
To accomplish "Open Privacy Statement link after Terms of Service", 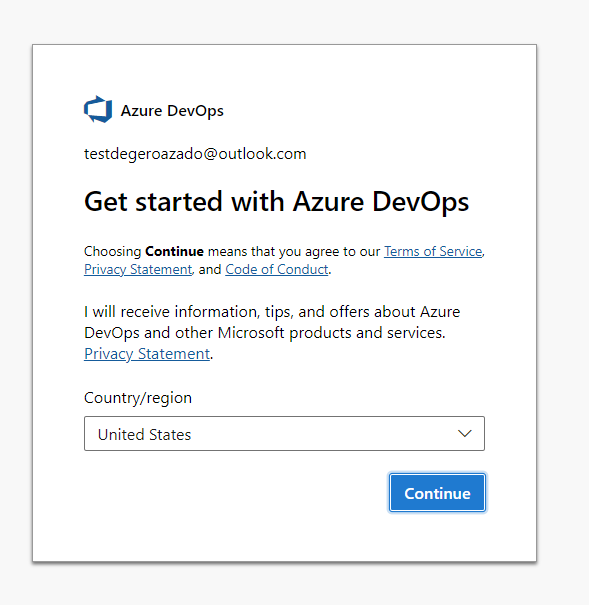I will pyautogui.click(x=138, y=269).
